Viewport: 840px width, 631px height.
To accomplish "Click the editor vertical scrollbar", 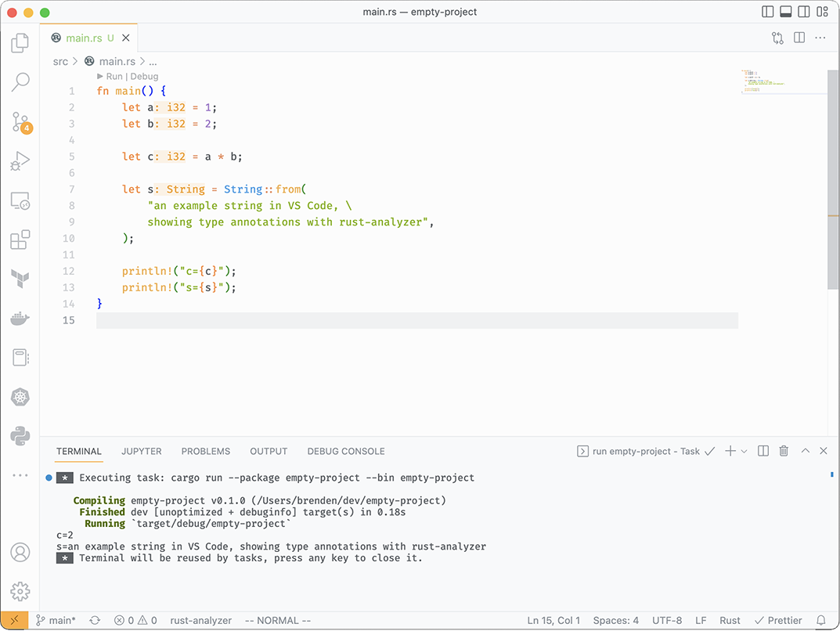I will tap(832, 179).
